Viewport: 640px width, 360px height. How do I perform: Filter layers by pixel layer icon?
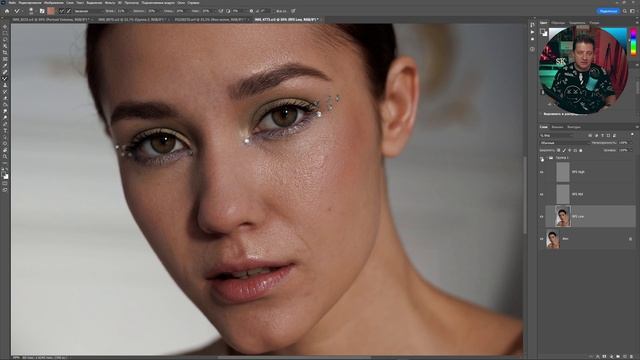coord(590,136)
